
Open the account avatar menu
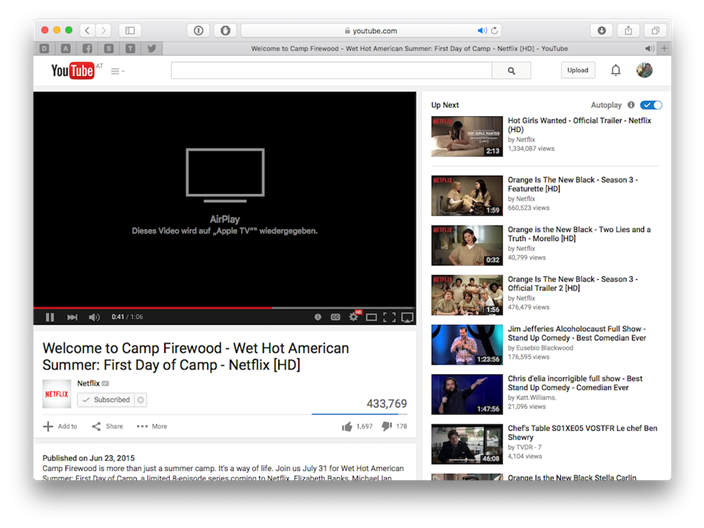[644, 70]
